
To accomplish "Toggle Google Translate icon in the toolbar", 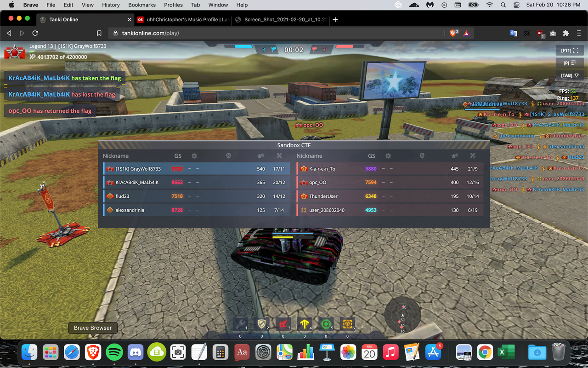I will click(513, 33).
